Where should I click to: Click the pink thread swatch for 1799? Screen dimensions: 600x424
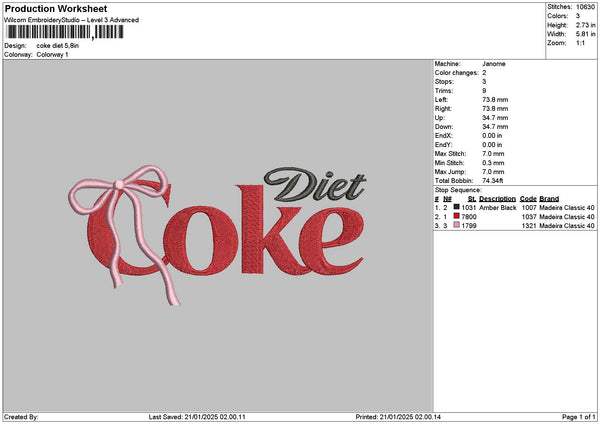pyautogui.click(x=456, y=225)
